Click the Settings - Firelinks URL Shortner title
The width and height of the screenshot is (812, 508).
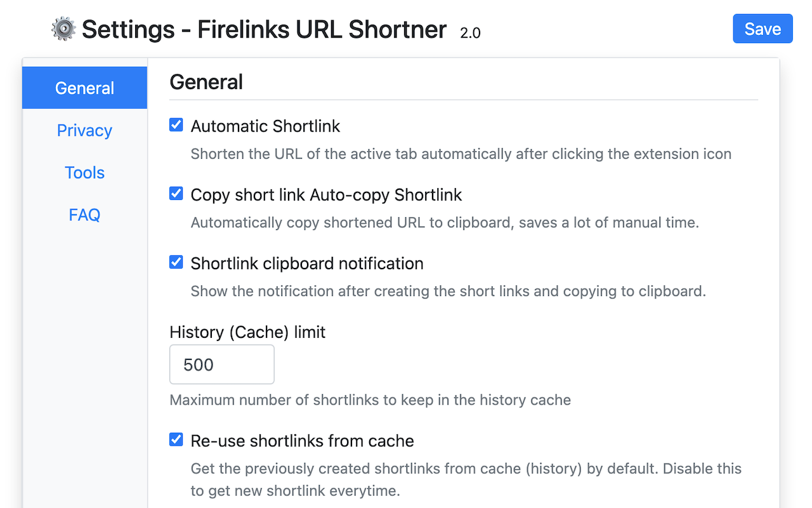pos(265,29)
